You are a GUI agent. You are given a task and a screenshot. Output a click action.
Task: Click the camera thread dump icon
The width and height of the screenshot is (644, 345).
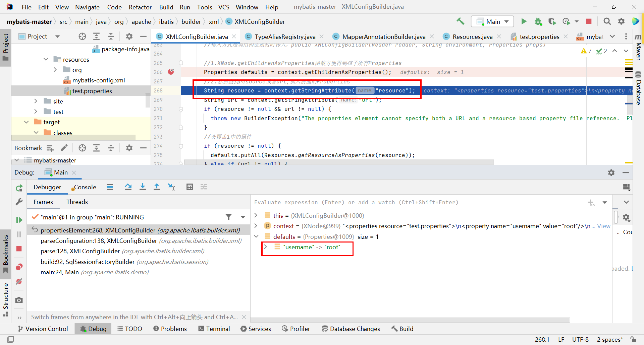click(x=19, y=300)
